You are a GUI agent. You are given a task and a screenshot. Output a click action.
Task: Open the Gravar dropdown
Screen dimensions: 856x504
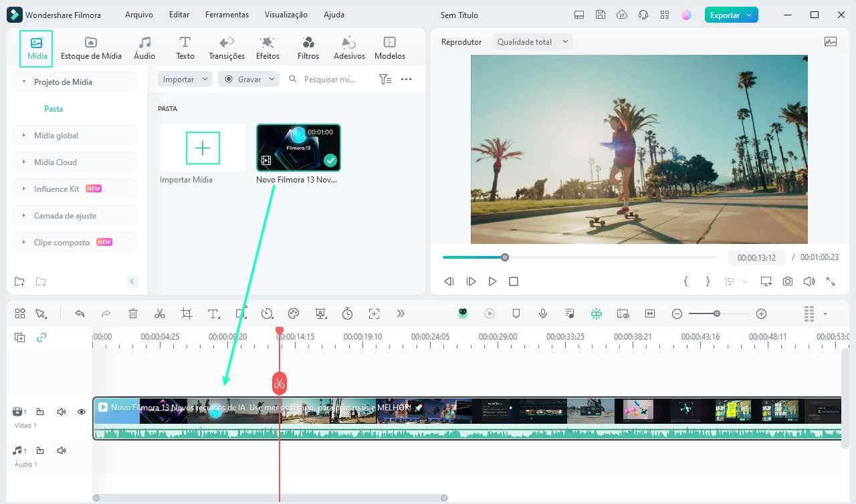249,79
